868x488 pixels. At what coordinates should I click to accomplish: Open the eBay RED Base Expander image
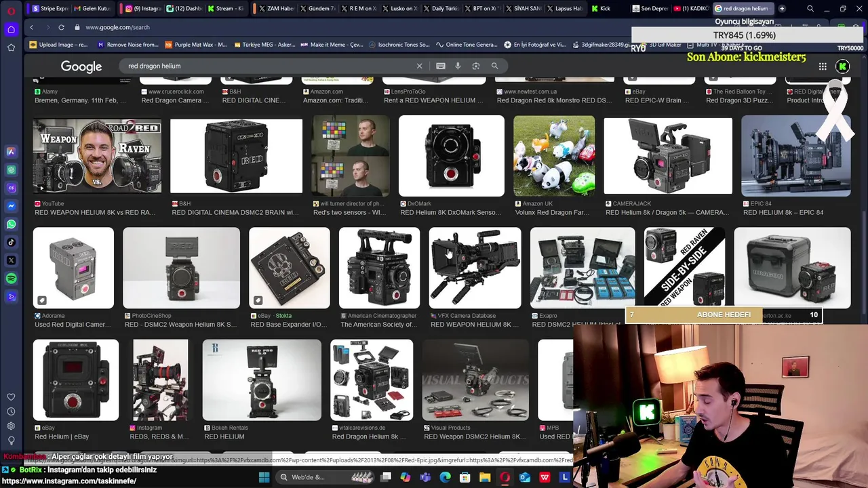290,268
